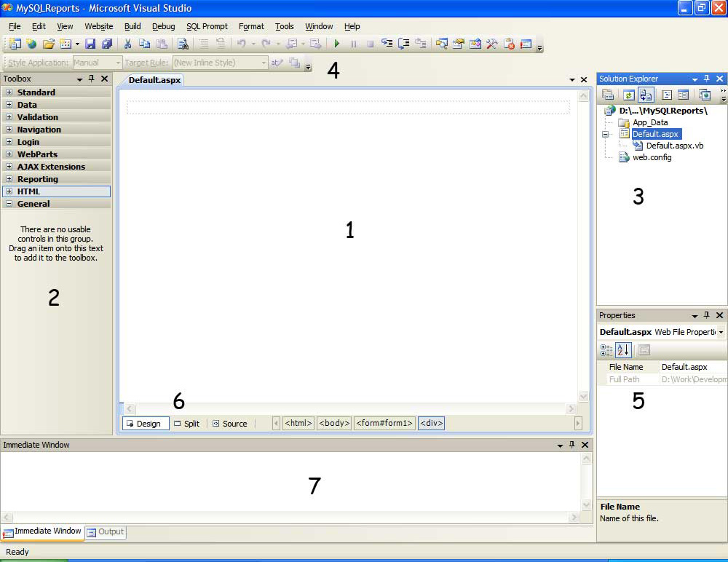
Task: Open the Tools menu
Action: click(x=284, y=26)
